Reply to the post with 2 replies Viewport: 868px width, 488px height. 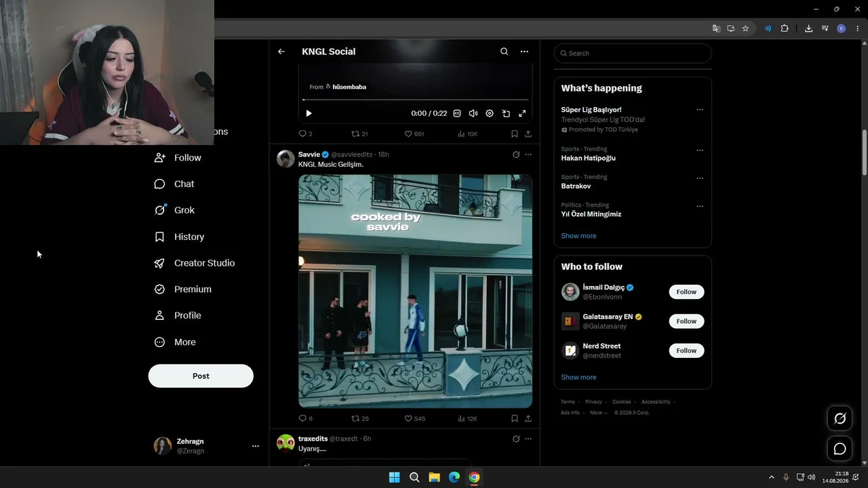click(x=306, y=134)
